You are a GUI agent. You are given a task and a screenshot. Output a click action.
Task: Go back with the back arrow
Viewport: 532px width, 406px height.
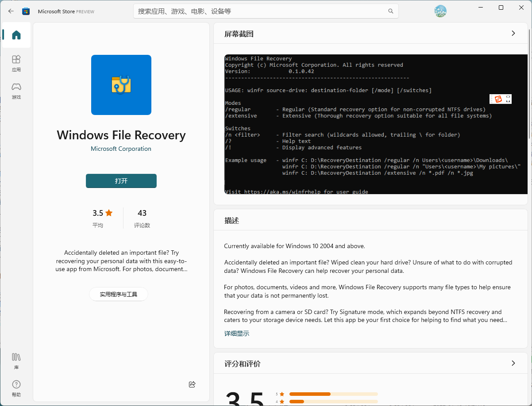pyautogui.click(x=11, y=11)
